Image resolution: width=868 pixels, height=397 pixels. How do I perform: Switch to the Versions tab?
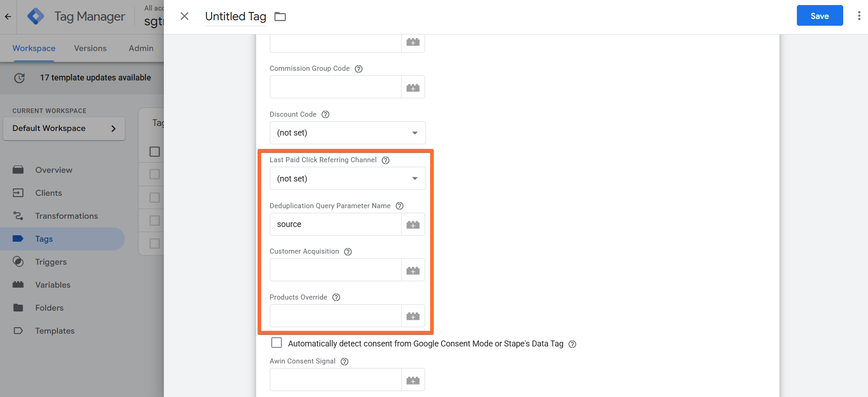click(x=90, y=48)
